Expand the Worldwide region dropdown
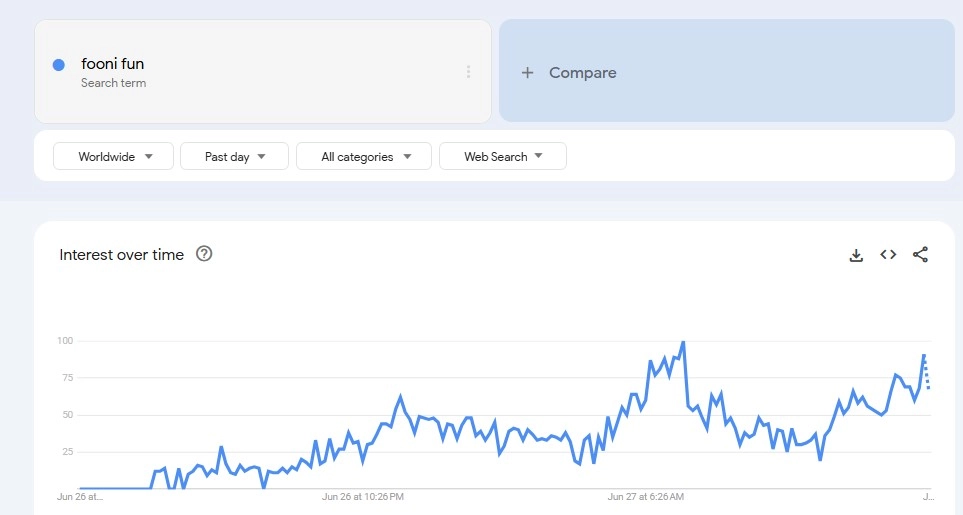 (113, 156)
